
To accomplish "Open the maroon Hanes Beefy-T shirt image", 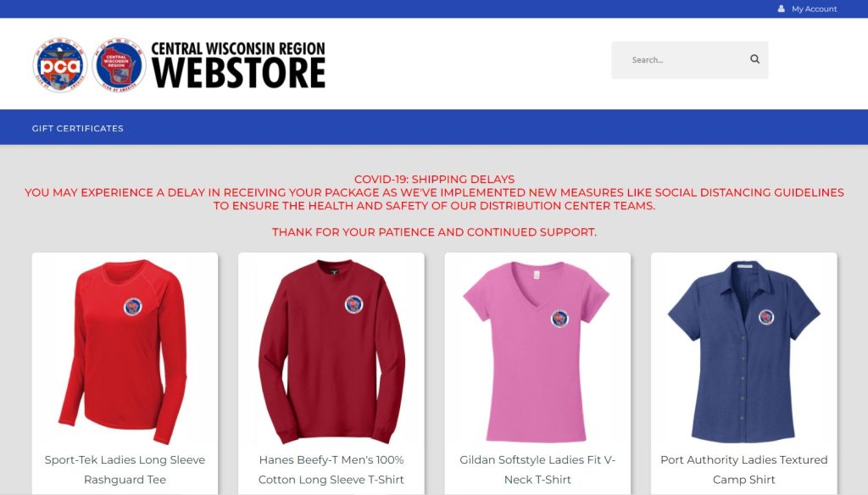I will (331, 352).
